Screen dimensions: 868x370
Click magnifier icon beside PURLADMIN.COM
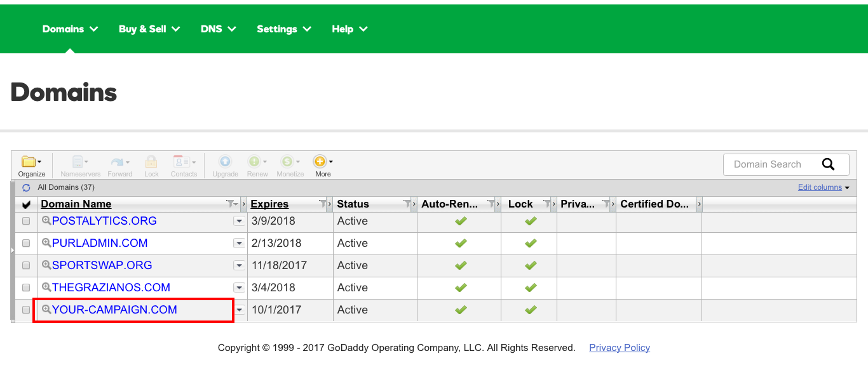pos(46,243)
